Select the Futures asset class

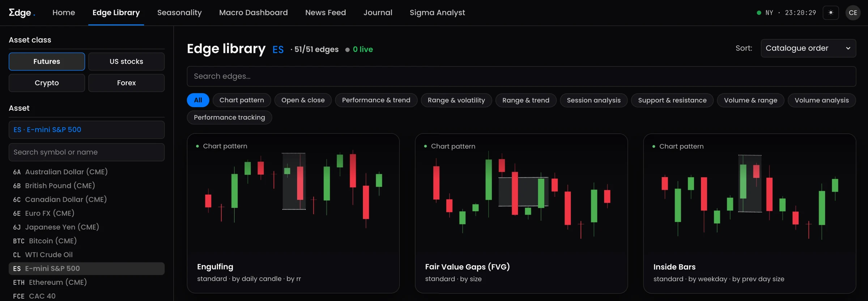[47, 62]
